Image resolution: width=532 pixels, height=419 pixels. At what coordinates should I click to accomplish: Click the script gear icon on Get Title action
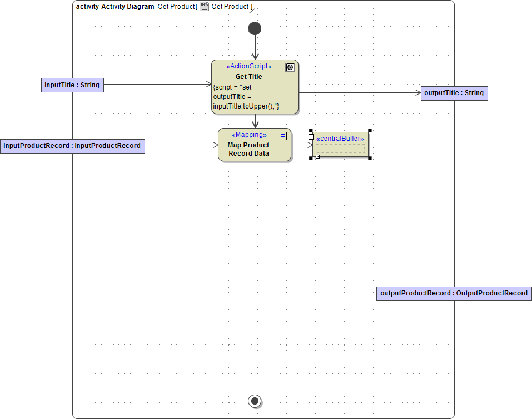click(x=290, y=67)
